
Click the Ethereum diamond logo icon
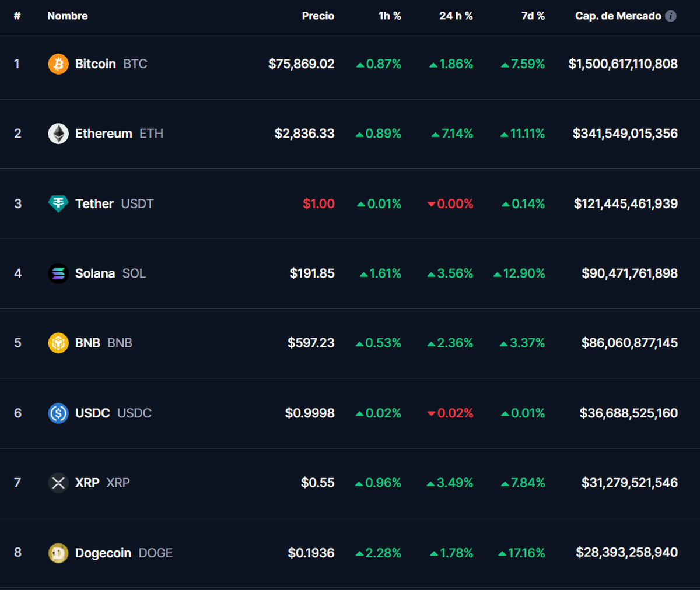tap(58, 134)
